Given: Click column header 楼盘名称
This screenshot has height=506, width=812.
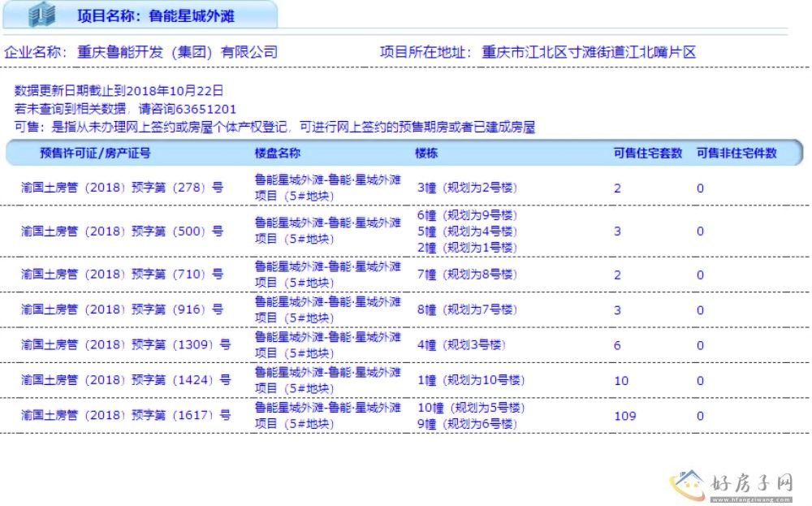Looking at the screenshot, I should [277, 153].
